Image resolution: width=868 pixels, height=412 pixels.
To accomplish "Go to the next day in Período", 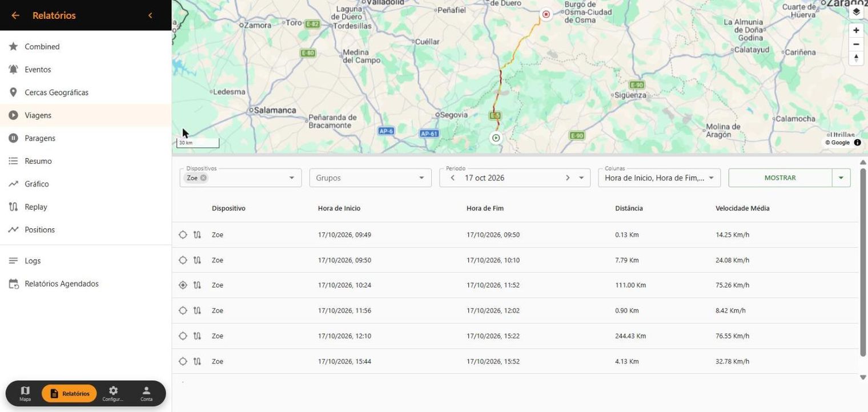I will pos(568,178).
